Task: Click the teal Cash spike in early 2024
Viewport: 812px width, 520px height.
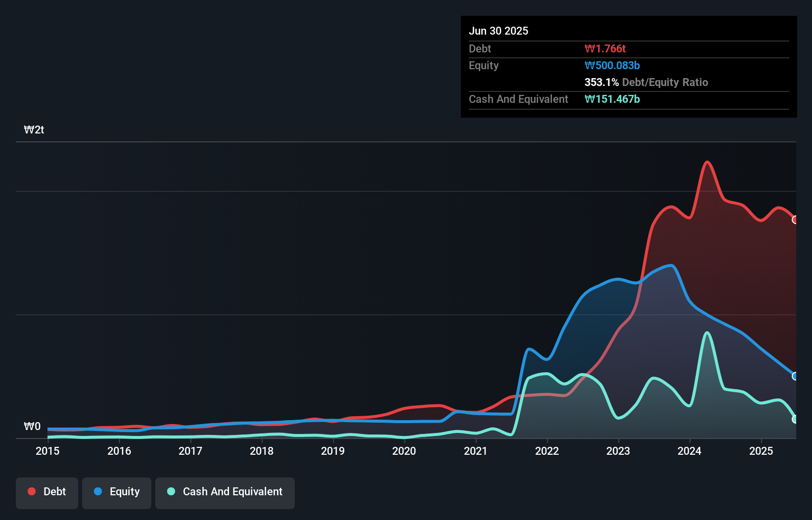Action: point(707,333)
